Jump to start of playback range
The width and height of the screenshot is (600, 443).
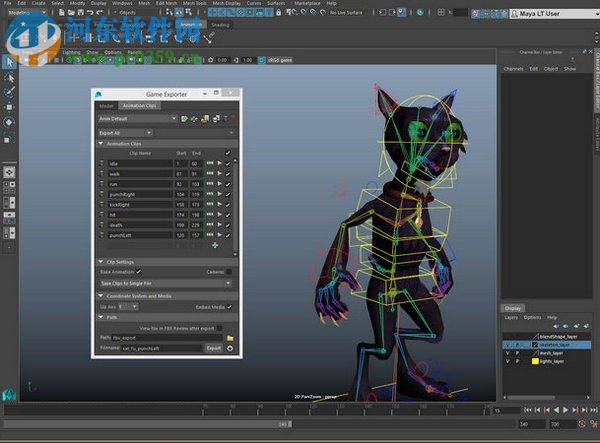tap(528, 410)
